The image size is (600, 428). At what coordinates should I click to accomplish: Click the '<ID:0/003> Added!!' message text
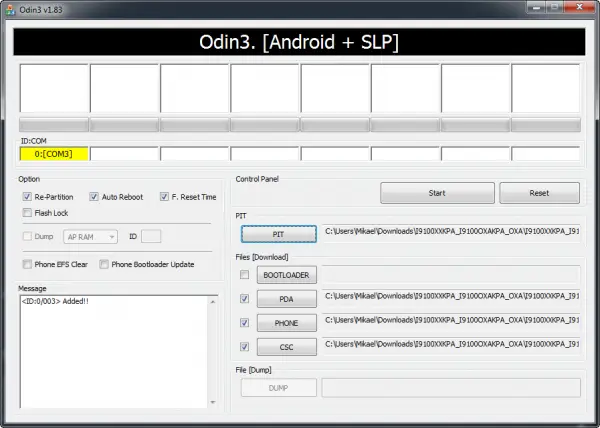[x=55, y=301]
